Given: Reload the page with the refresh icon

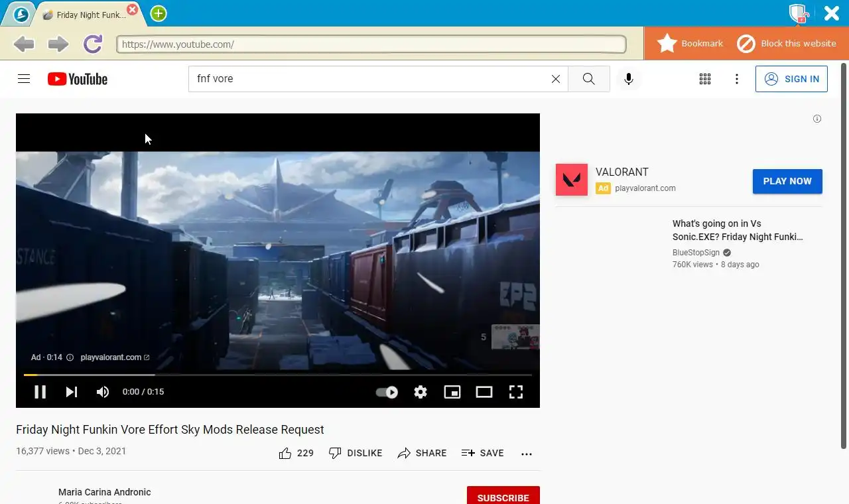Looking at the screenshot, I should tap(92, 44).
